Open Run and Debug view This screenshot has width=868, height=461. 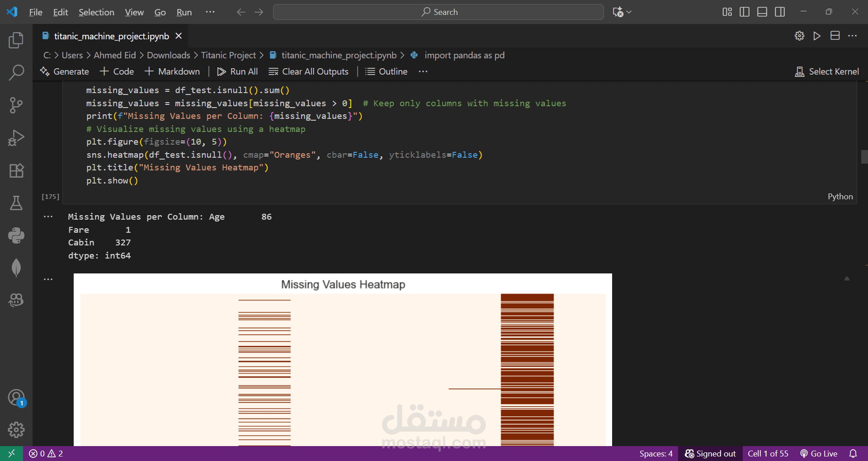coord(16,138)
